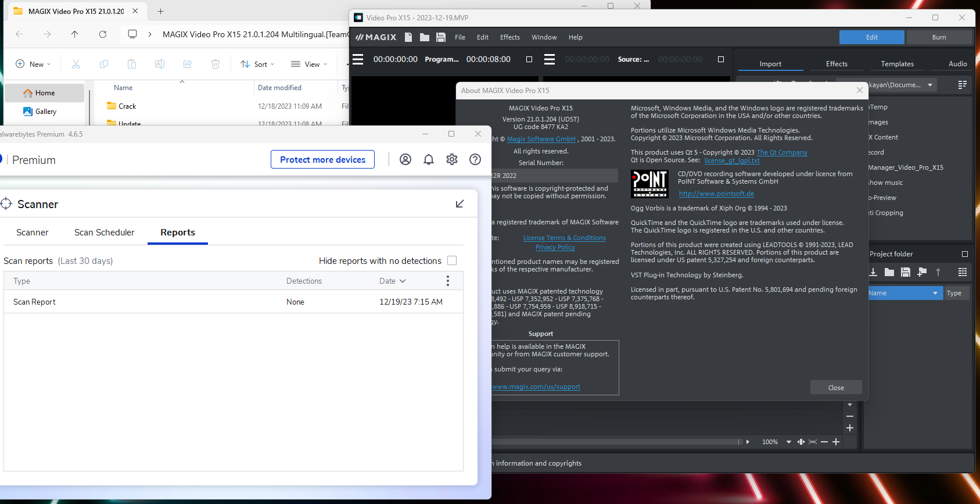Click the MAGIX open project folder icon
The image size is (980, 504).
[425, 37]
